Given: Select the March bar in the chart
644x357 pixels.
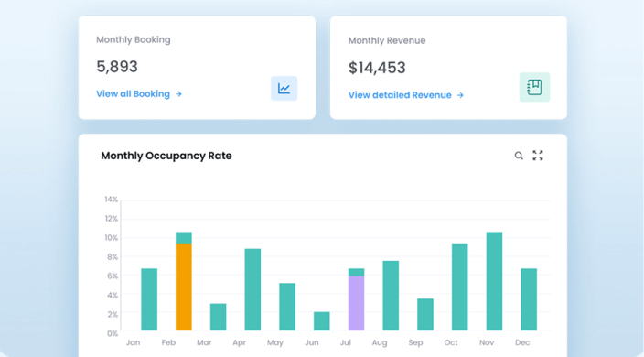Looking at the screenshot, I should (218, 317).
